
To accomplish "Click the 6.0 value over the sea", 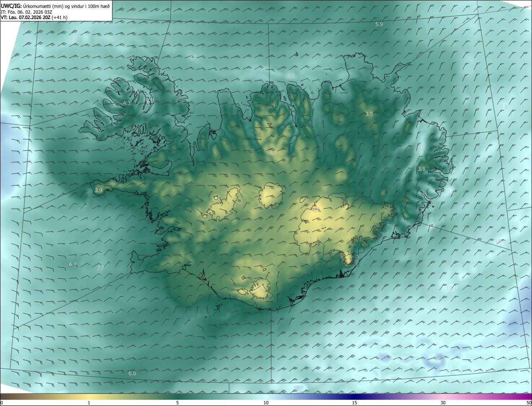I will pos(132,373).
